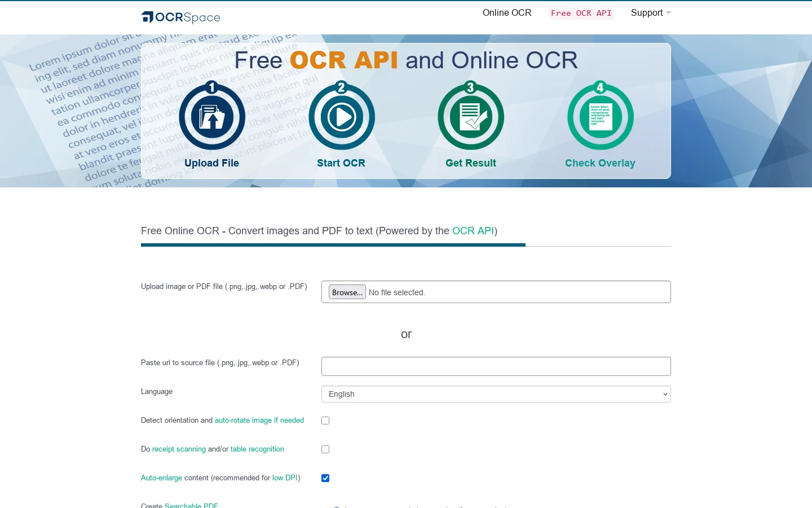Open the Auto-enlarge link
This screenshot has height=508, width=812.
(x=161, y=478)
